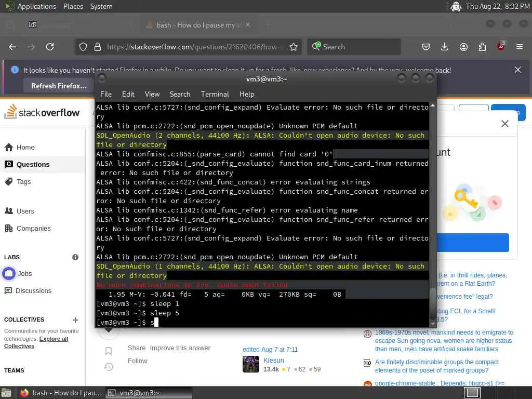
Task: Open terminal Help menu
Action: 247,95
